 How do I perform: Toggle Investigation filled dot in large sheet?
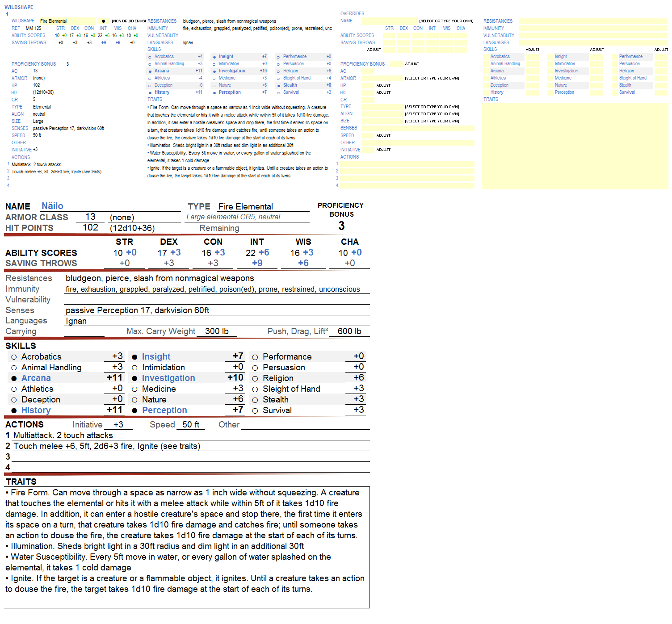[134, 379]
